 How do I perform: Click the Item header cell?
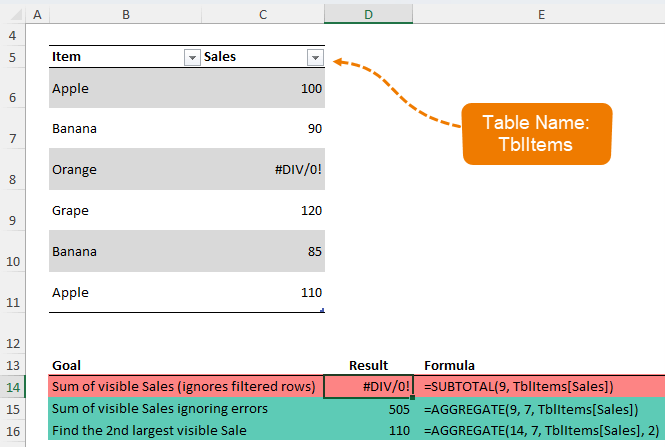(x=125, y=57)
